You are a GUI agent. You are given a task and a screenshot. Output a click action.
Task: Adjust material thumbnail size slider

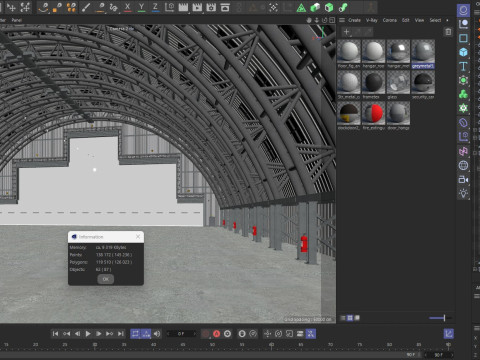pyautogui.click(x=441, y=318)
